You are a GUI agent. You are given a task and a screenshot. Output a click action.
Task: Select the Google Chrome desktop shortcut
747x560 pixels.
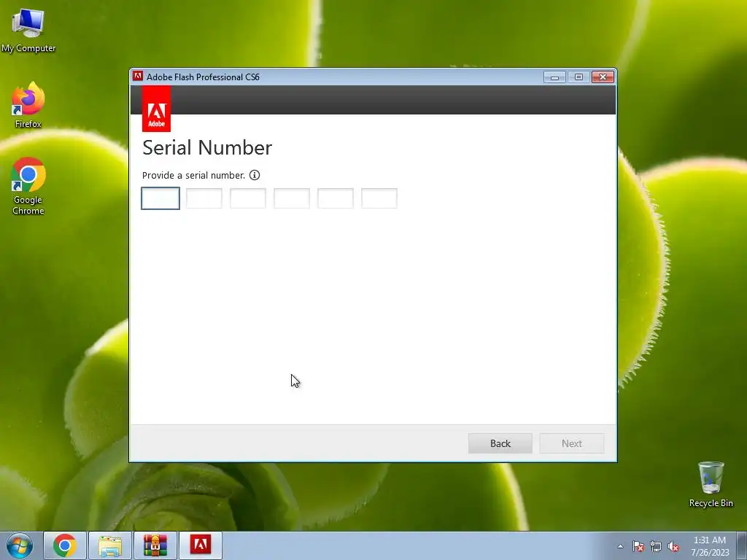pos(28,186)
